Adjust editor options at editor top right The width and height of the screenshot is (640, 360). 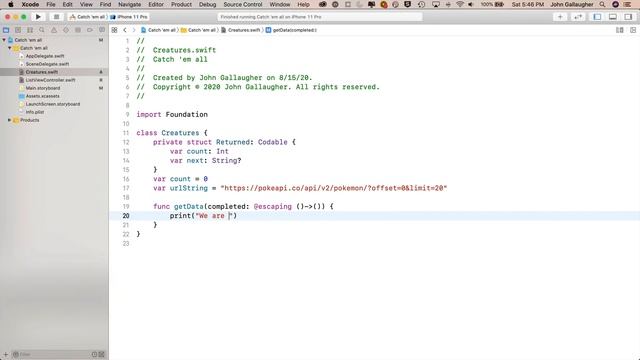point(620,30)
